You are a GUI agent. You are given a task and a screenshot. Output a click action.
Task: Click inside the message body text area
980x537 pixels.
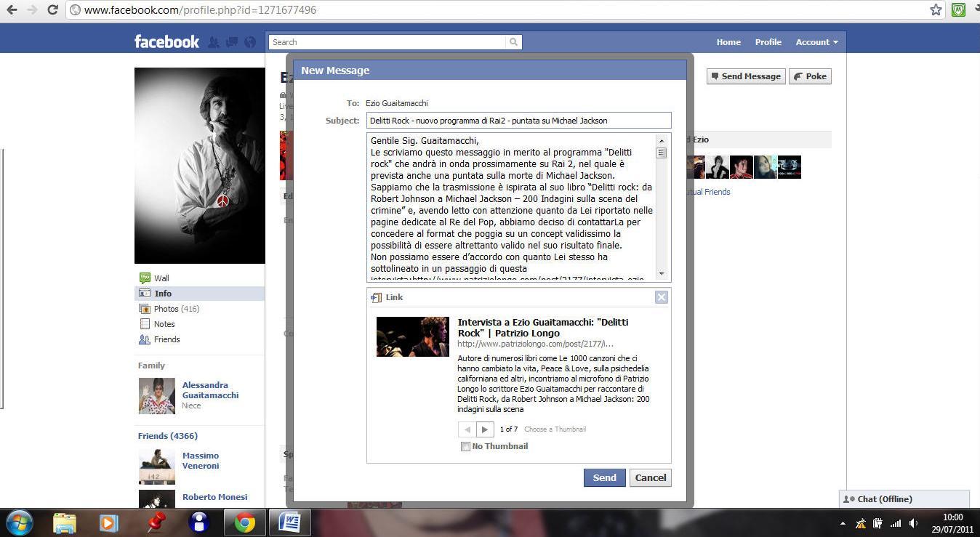[x=511, y=207]
